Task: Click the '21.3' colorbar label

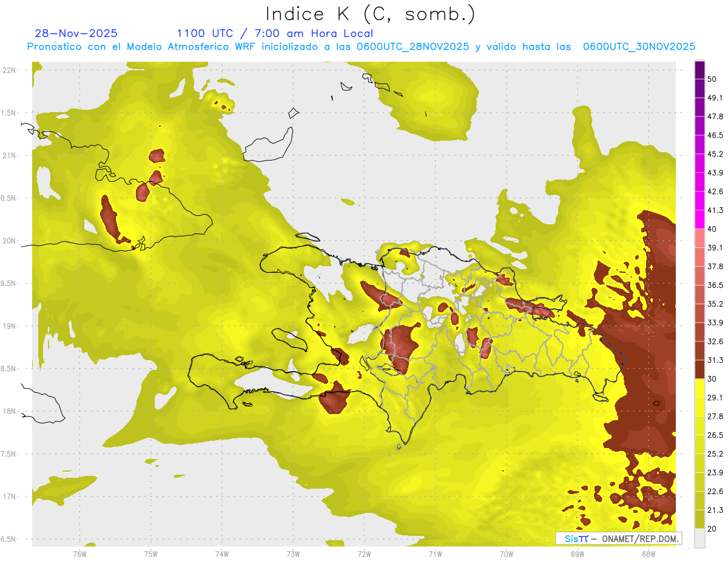Action: (x=715, y=510)
